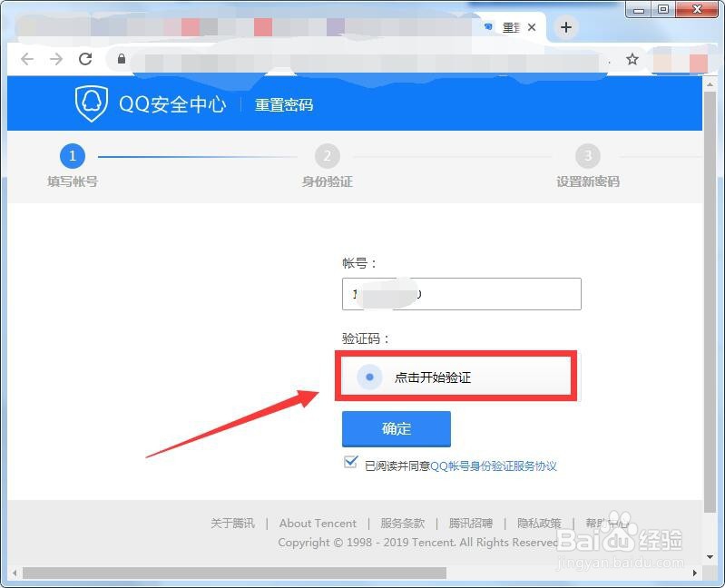Viewport: 725px width, 588px height.
Task: Click the horizontal scrollbar thumb
Action: 234,573
